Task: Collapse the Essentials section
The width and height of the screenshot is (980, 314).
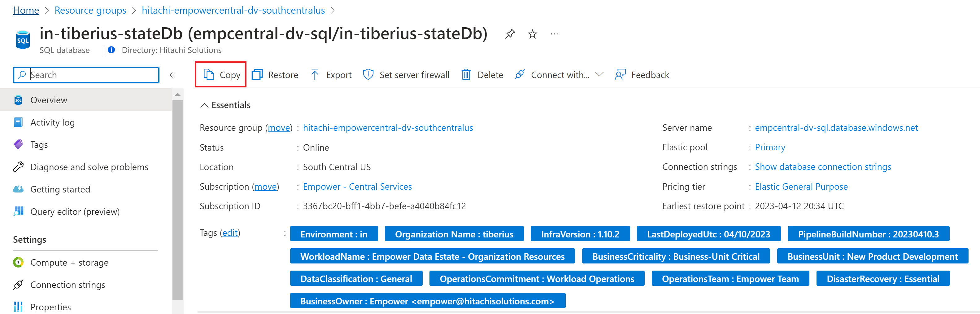Action: [225, 105]
